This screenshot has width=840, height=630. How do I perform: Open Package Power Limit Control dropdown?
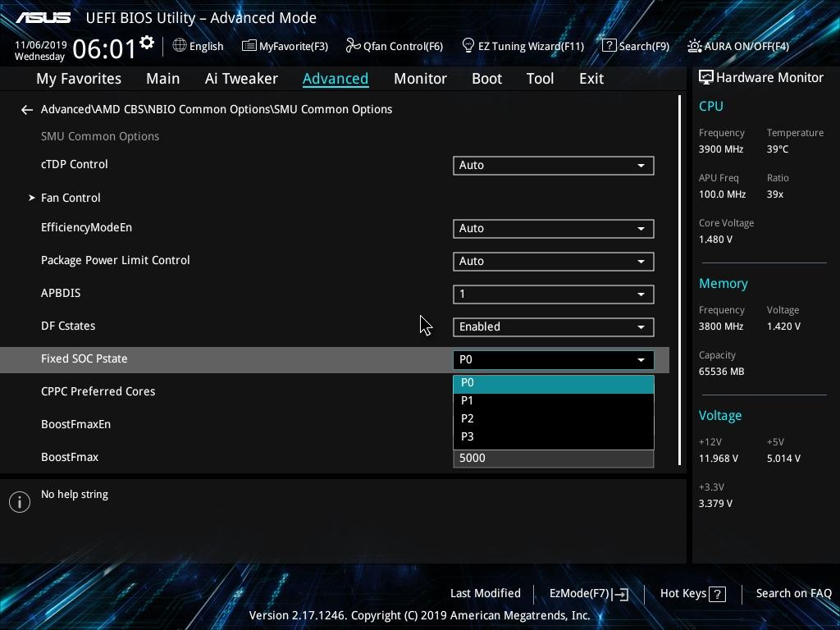click(x=554, y=262)
